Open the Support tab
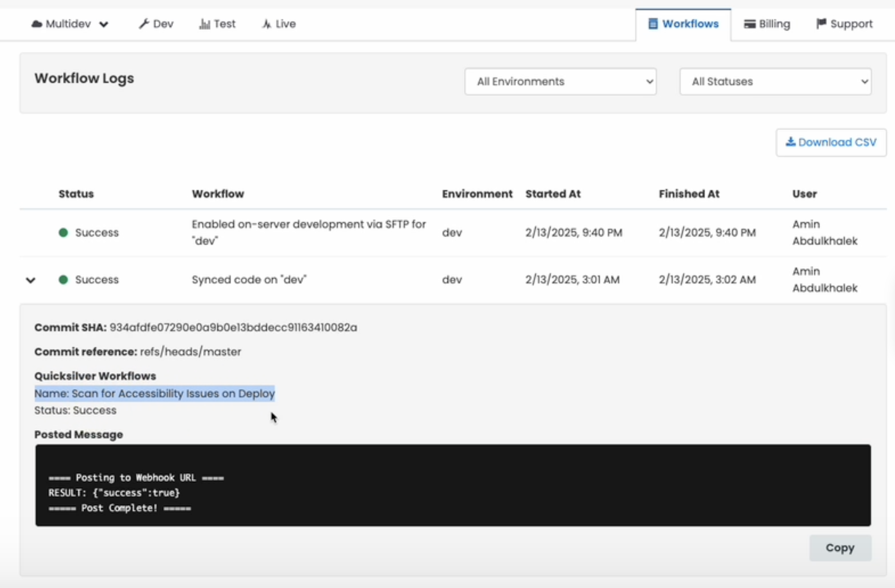This screenshot has height=588, width=895. [844, 23]
